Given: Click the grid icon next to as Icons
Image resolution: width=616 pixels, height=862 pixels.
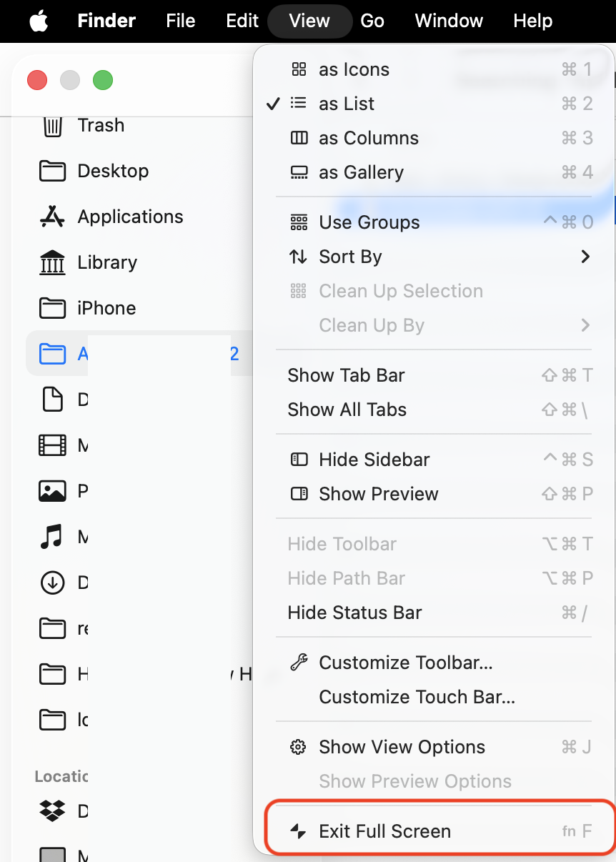Looking at the screenshot, I should click(x=299, y=69).
